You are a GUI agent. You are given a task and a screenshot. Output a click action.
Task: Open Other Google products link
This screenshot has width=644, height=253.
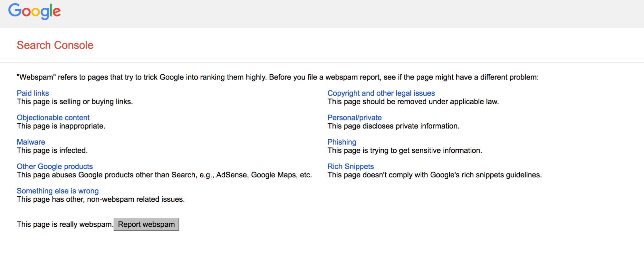(55, 167)
